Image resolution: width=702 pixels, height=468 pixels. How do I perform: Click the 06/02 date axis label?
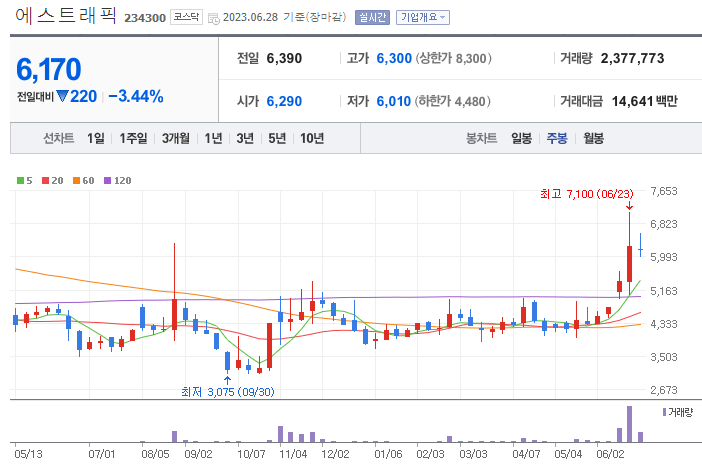[610, 454]
